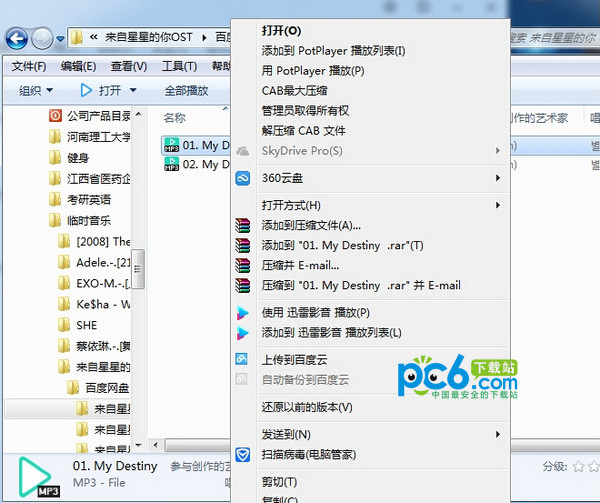Choose CAB最大压缩 menu entry
This screenshot has height=503, width=600.
coord(294,91)
